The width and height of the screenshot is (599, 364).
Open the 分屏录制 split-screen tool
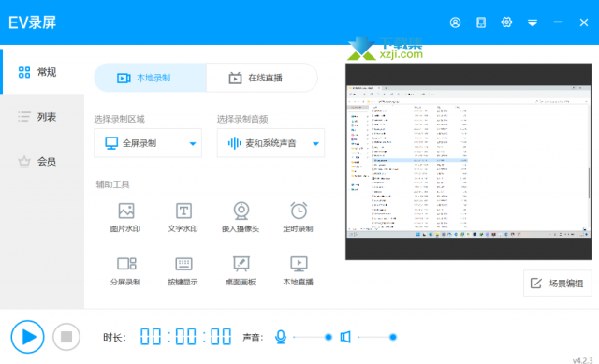click(125, 270)
